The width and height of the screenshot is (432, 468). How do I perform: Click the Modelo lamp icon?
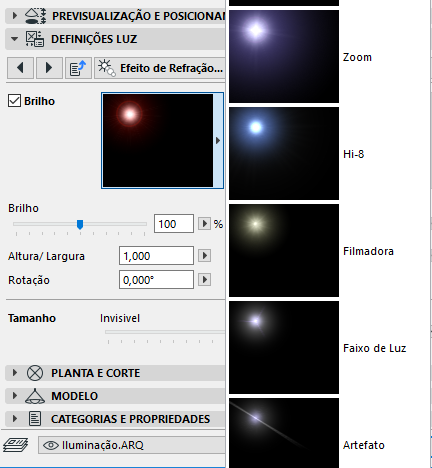click(x=35, y=396)
